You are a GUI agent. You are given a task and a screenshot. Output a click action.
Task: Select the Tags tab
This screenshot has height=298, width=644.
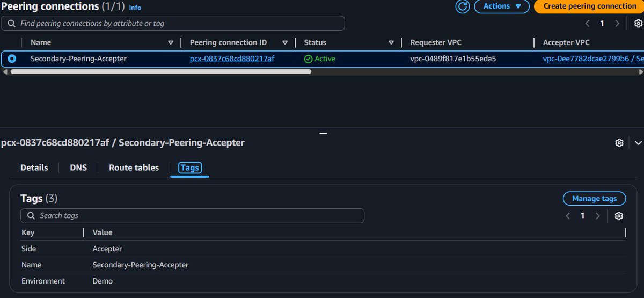190,168
